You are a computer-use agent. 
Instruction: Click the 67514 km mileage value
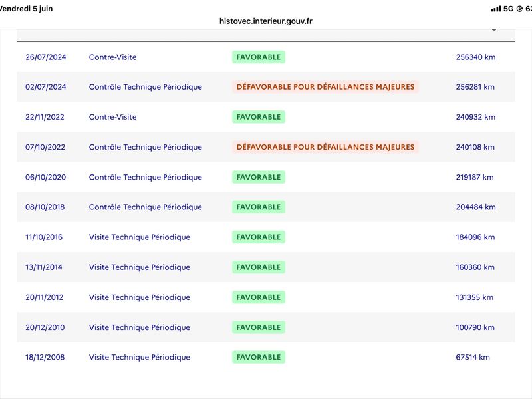tap(473, 357)
